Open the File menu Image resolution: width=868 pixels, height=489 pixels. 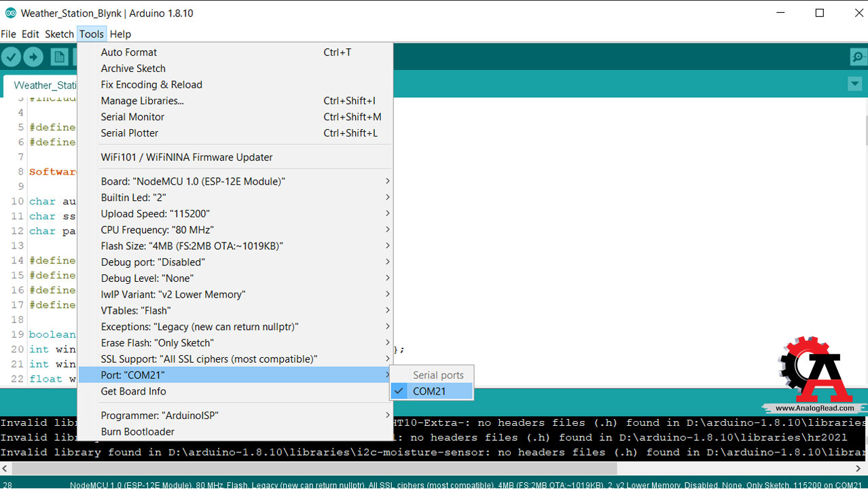pyautogui.click(x=8, y=34)
